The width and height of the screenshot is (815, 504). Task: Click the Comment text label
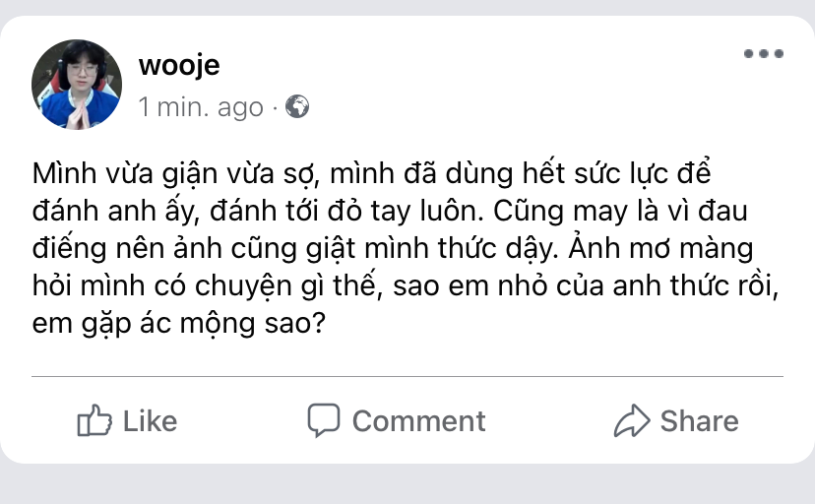[419, 421]
